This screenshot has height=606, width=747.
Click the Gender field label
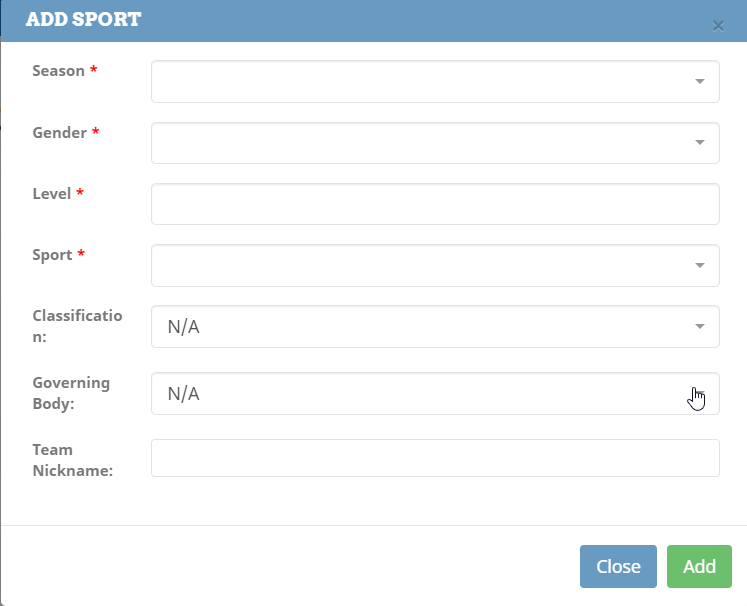pos(60,133)
